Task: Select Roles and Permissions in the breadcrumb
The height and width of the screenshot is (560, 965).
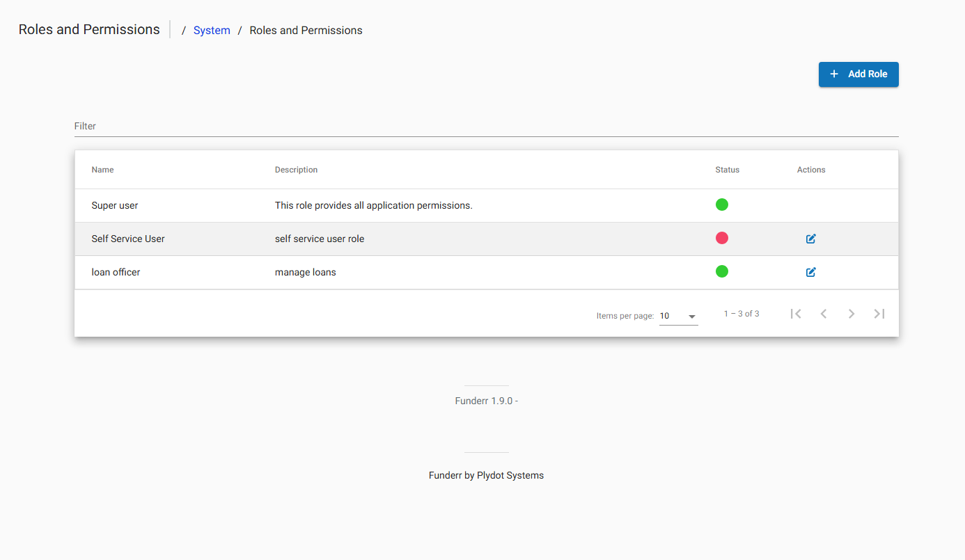Action: click(306, 30)
